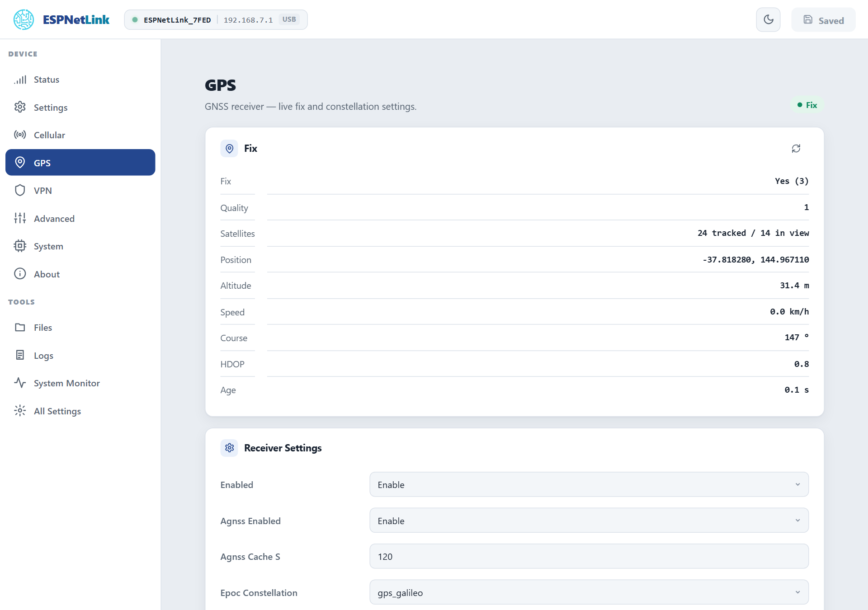This screenshot has width=868, height=610.
Task: Click the Receiver Settings gear icon
Action: tap(229, 448)
